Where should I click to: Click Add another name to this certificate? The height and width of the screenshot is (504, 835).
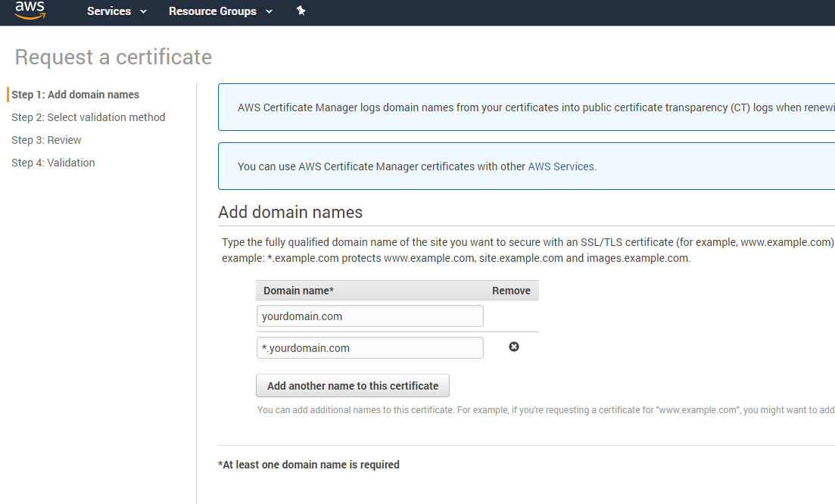coord(353,386)
